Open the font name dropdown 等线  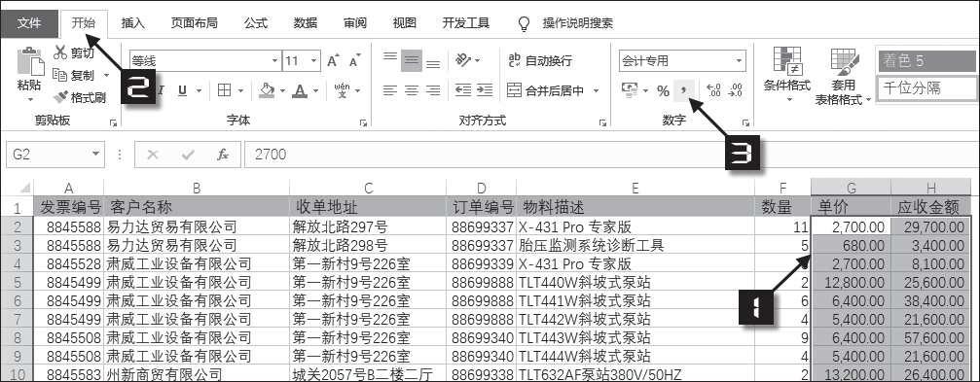(x=275, y=61)
